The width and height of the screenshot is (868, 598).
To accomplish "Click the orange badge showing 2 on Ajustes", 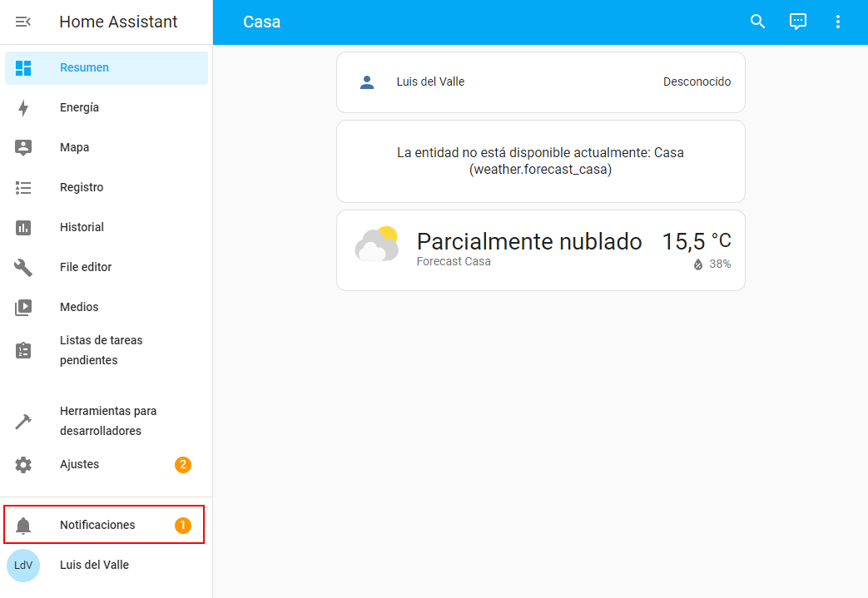I will [183, 465].
